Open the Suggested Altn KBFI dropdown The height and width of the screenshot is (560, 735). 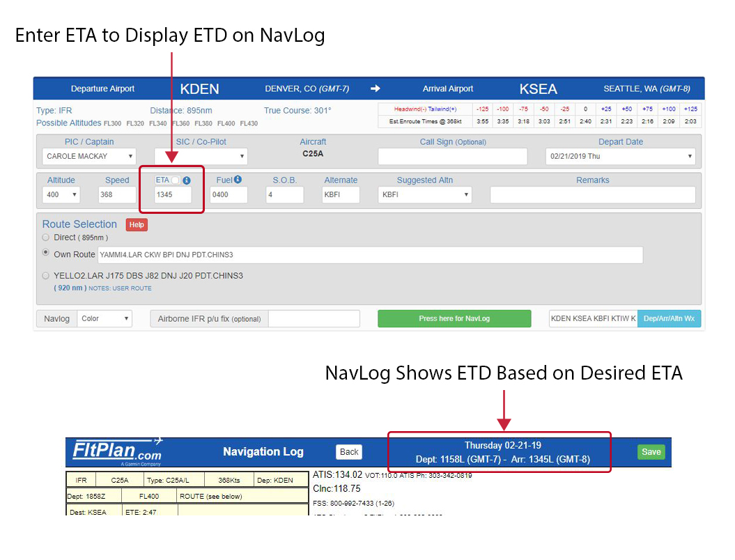[425, 194]
